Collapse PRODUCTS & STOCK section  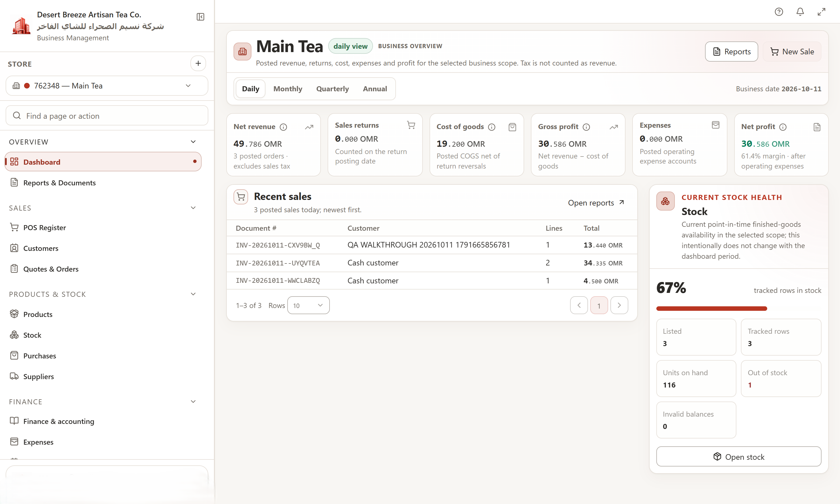(x=193, y=294)
